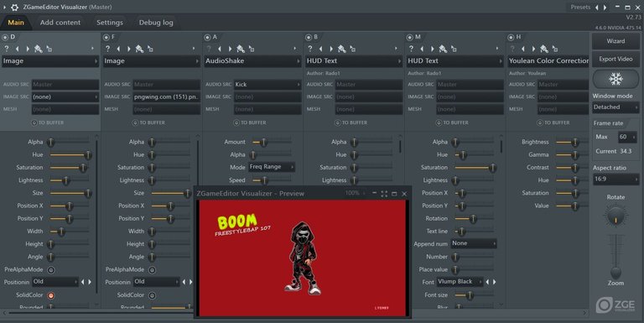The height and width of the screenshot is (323, 644).
Task: Toggle layer F enable radio
Action: (106, 38)
